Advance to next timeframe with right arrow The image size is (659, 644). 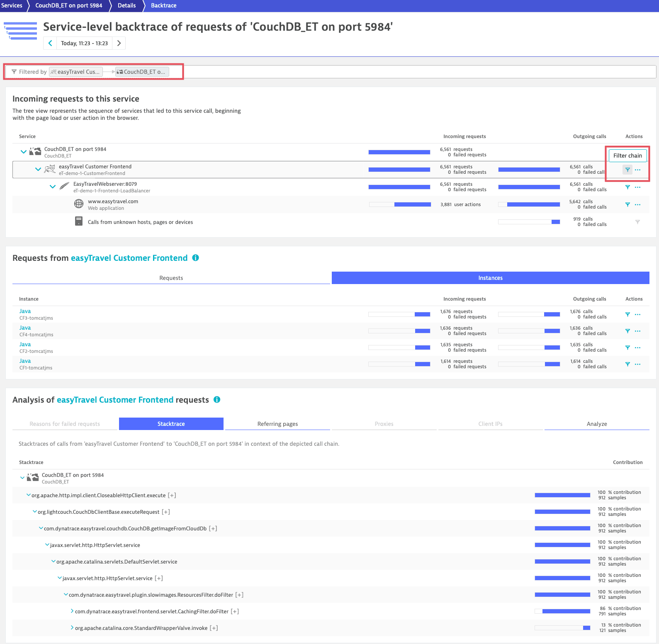click(x=119, y=43)
